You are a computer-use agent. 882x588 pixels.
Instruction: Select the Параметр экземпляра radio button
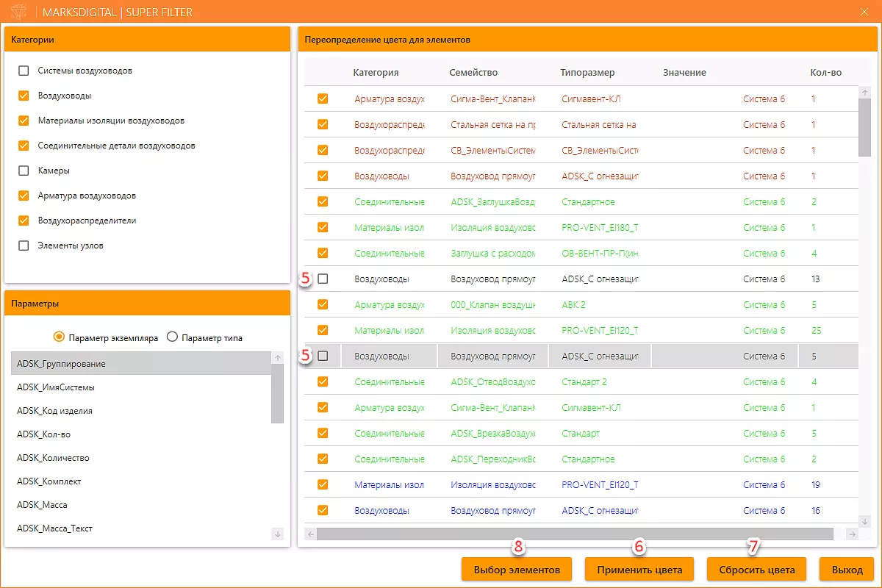coord(59,337)
